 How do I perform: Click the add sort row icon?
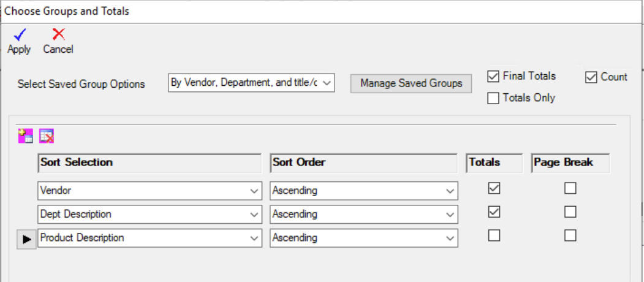click(x=26, y=136)
